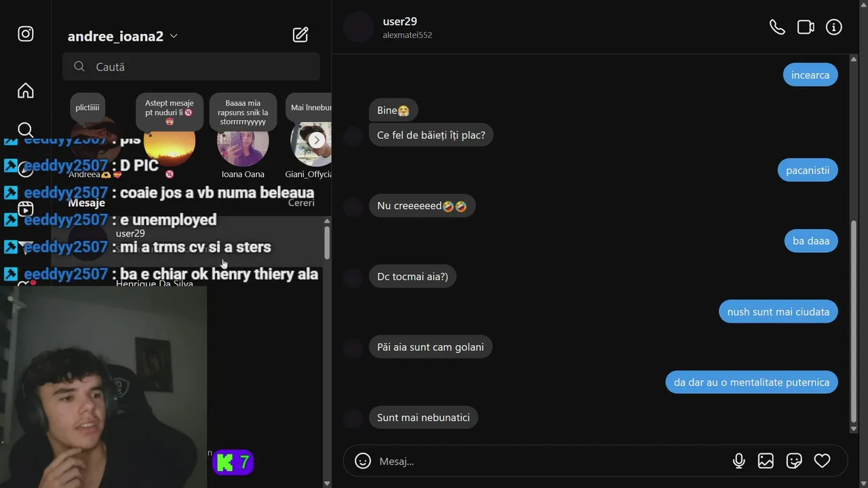Click the Caută search field
Image resolution: width=868 pixels, height=488 pixels.
[191, 66]
